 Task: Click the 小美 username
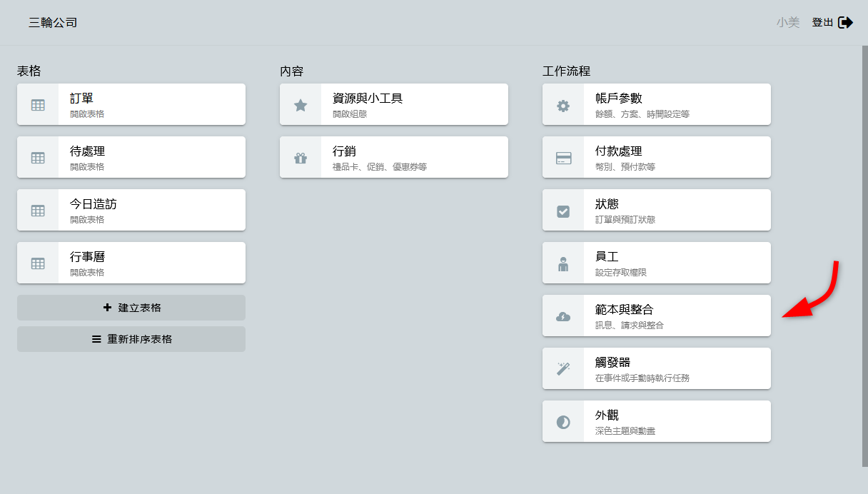click(x=788, y=23)
